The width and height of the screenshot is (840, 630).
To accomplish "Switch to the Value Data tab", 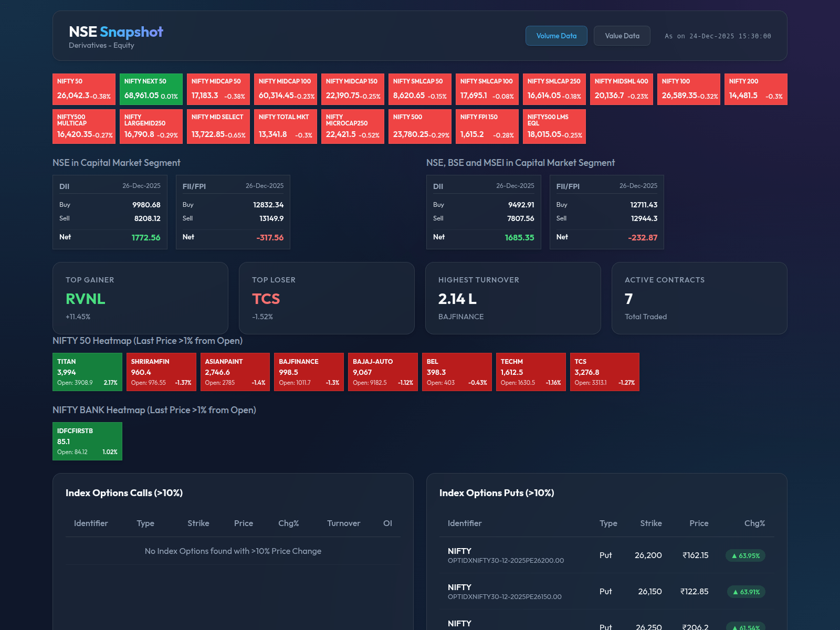I will pyautogui.click(x=622, y=36).
